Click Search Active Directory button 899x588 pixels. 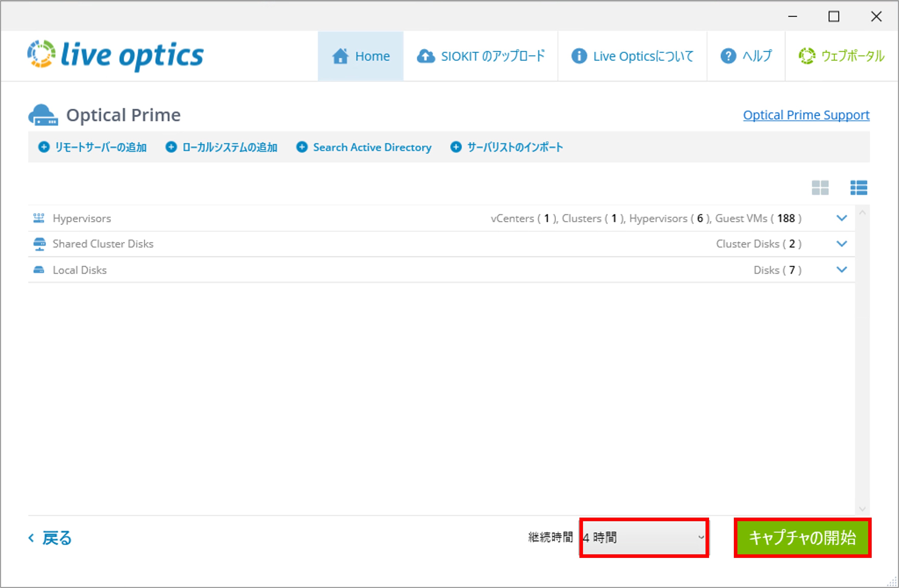(x=364, y=147)
